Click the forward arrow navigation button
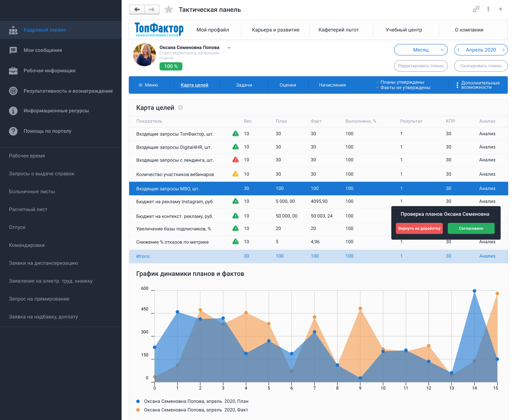 pos(152,10)
